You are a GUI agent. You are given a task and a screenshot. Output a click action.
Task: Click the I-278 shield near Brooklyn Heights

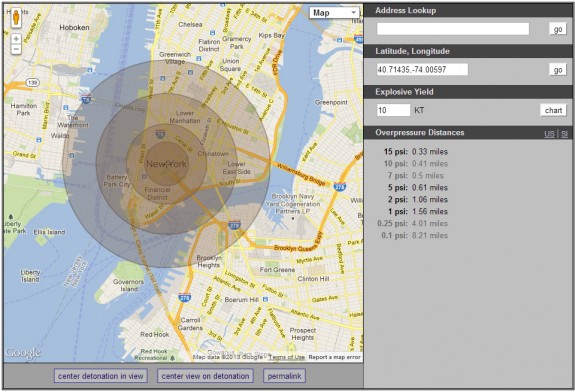(234, 224)
